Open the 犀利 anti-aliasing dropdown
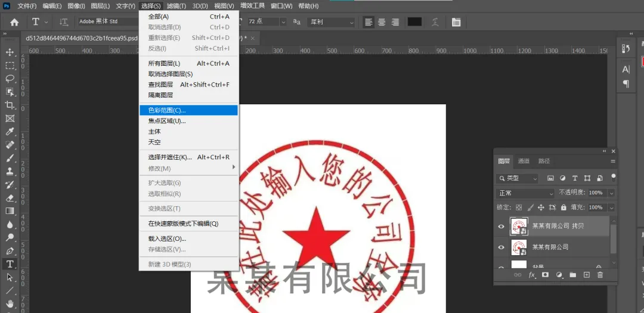Screen dimensions: 644x313 pos(330,22)
